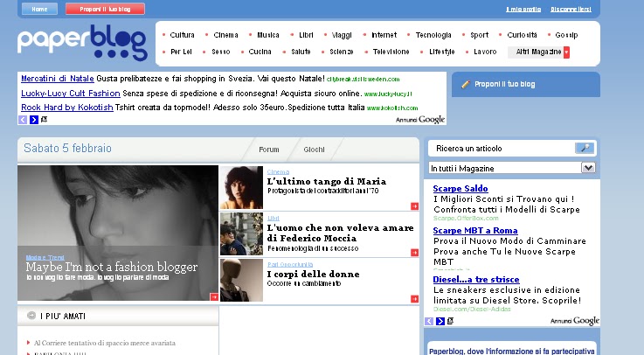Go to the Libri menu category
644x355 pixels.
(x=306, y=35)
